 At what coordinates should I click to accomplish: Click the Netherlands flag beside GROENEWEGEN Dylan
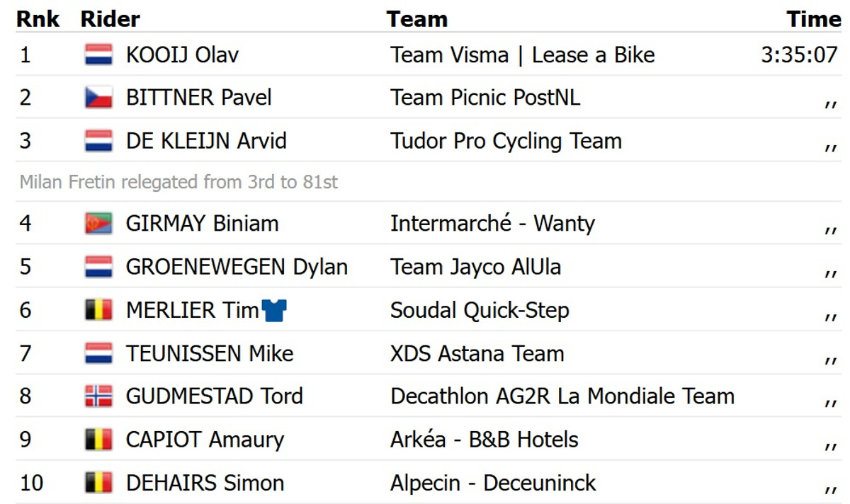[98, 267]
